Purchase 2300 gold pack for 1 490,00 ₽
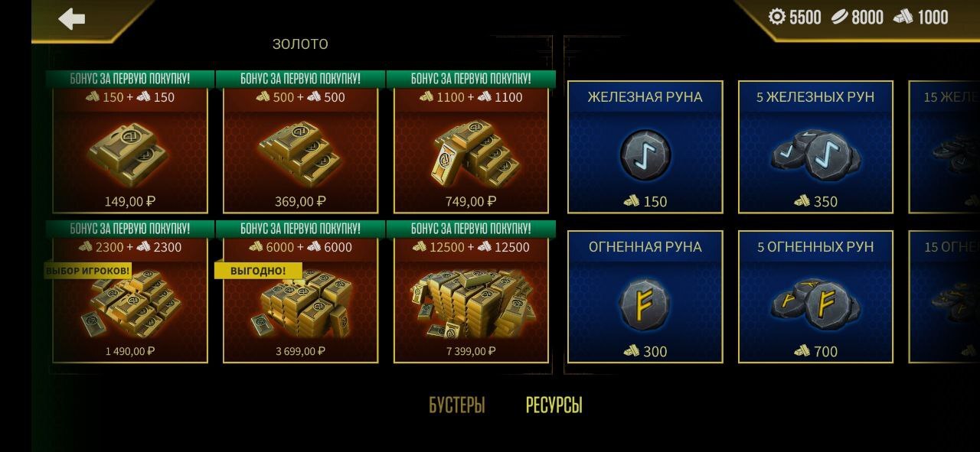The image size is (980, 452). [x=130, y=292]
